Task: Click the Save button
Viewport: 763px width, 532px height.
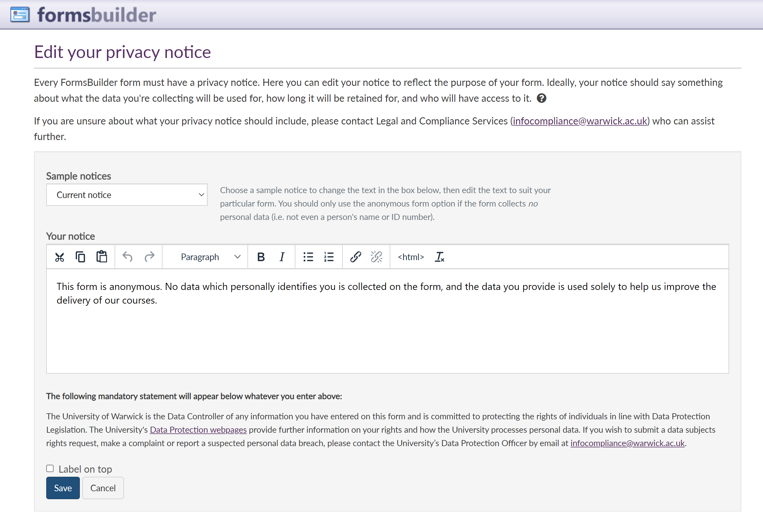Action: [63, 488]
